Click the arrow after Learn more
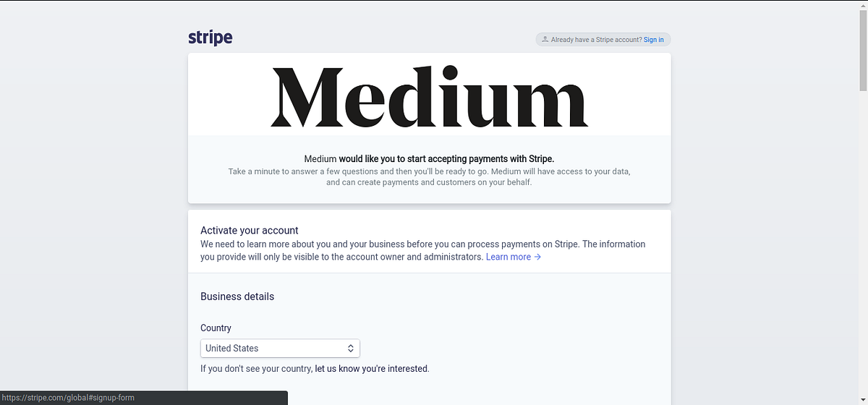Screen dimensions: 868x405 (537, 257)
